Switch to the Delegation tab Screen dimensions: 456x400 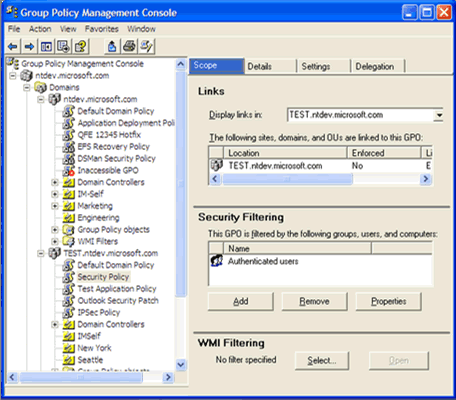coord(378,66)
